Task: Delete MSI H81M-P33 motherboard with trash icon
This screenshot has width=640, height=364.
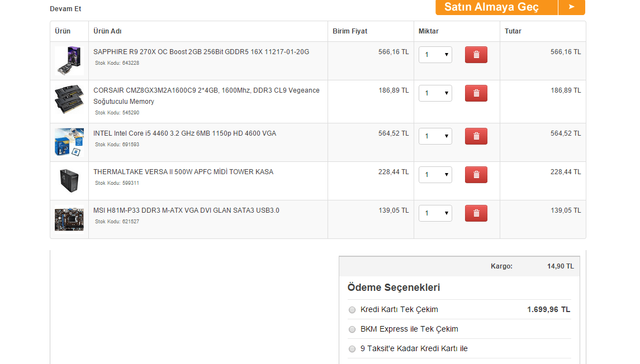Action: tap(476, 213)
